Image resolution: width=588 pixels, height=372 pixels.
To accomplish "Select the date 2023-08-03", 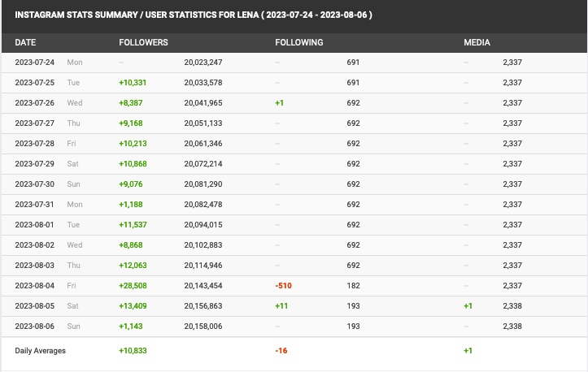I will [x=34, y=266].
